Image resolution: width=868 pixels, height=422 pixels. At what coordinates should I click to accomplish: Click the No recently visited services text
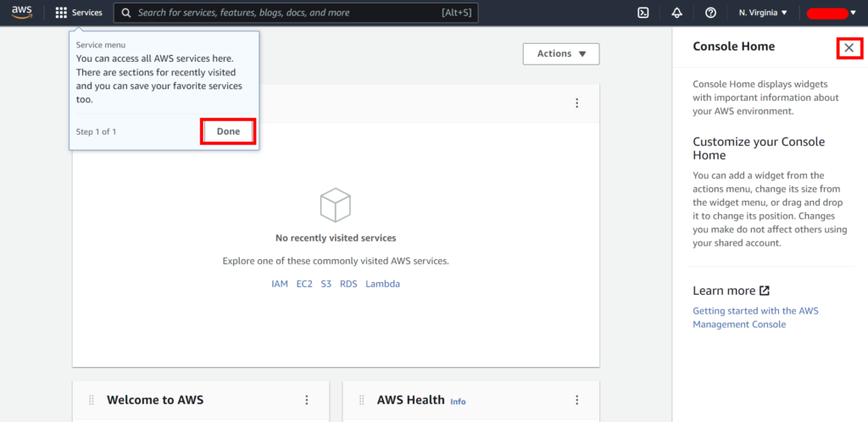tap(336, 238)
